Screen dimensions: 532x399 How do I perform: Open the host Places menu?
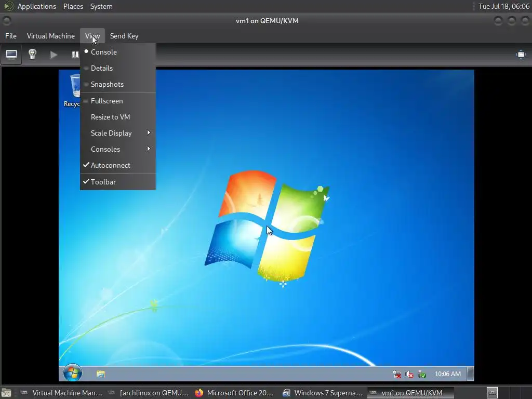73,6
